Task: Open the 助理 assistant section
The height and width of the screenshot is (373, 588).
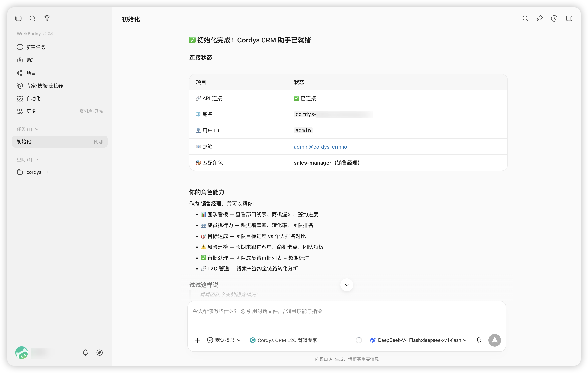Action: click(x=60, y=60)
